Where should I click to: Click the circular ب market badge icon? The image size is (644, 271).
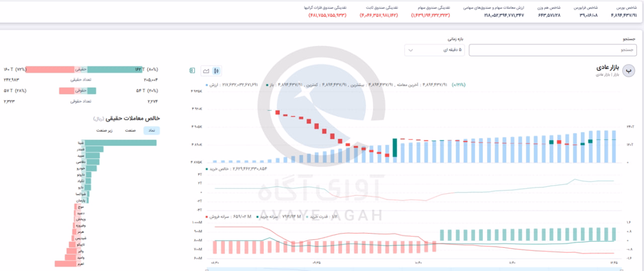(x=629, y=71)
